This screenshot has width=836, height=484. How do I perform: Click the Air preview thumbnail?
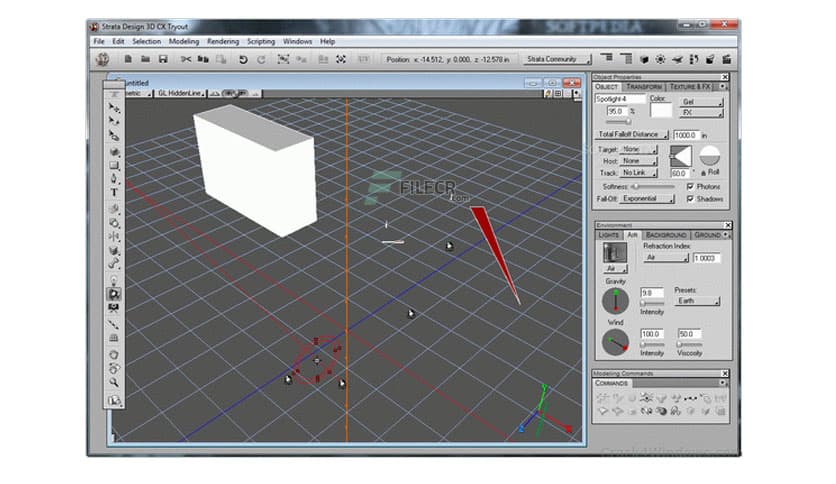click(615, 252)
